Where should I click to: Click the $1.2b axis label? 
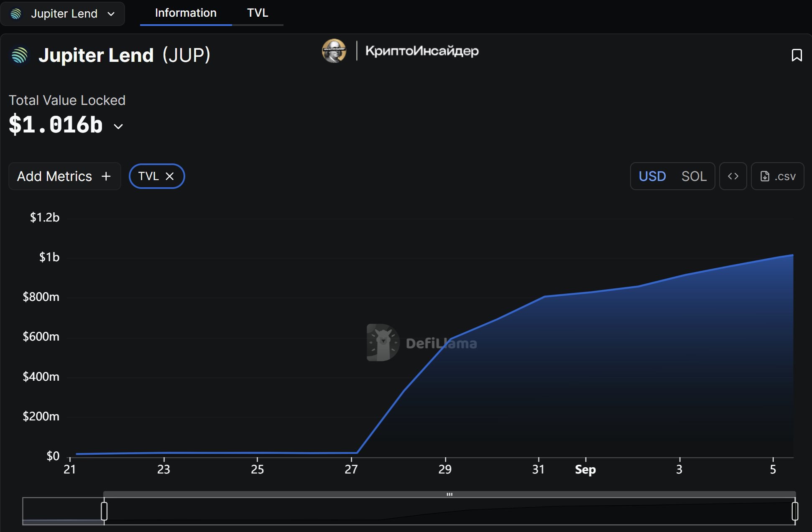[x=44, y=218]
